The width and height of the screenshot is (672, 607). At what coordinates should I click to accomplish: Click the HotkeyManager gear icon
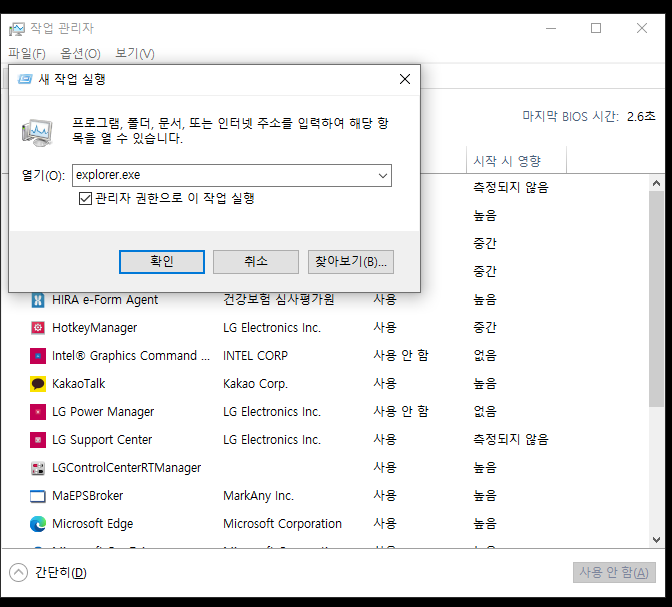38,328
